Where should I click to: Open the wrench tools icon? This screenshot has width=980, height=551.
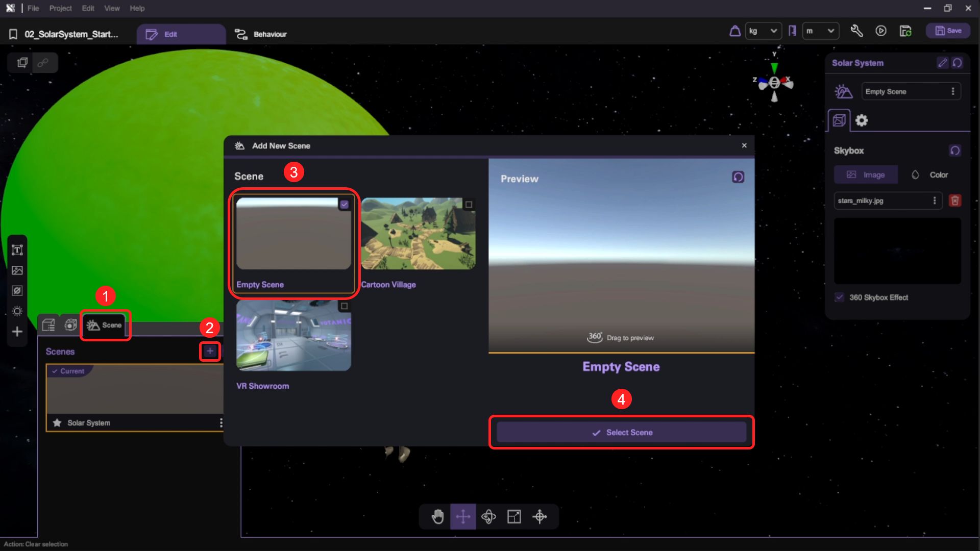click(856, 31)
